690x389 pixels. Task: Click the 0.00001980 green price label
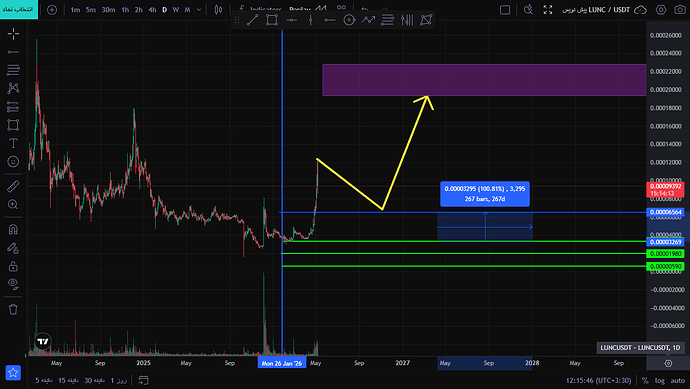[x=665, y=254]
